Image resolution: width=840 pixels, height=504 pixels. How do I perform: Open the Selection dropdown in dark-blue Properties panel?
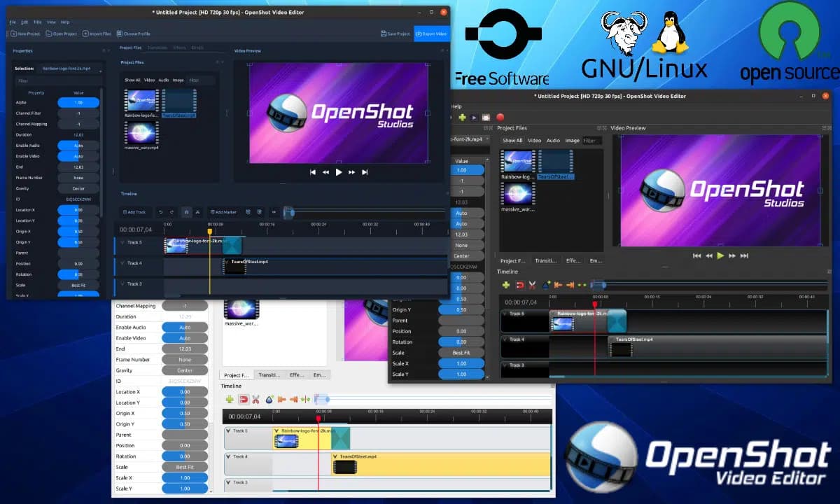tap(70, 69)
